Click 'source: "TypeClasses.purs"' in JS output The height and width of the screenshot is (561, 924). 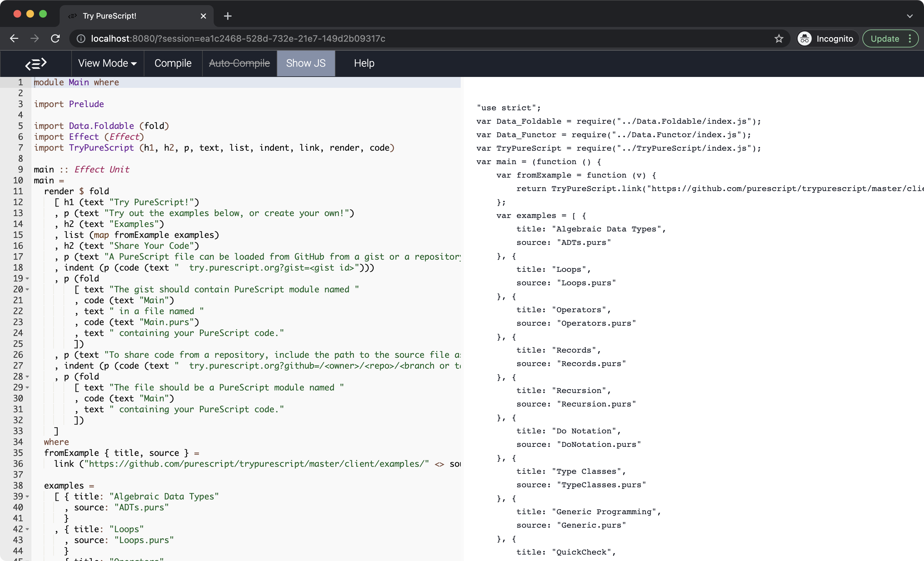point(581,485)
